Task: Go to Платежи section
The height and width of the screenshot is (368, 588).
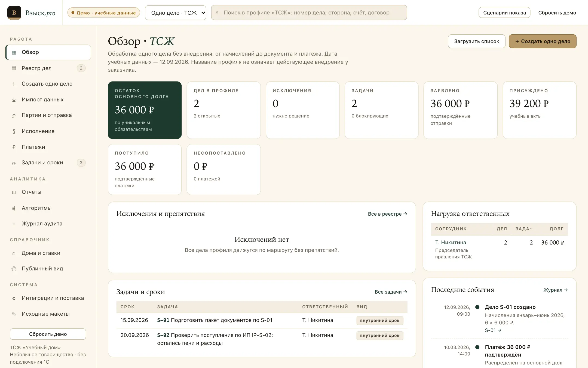Action: click(48, 147)
